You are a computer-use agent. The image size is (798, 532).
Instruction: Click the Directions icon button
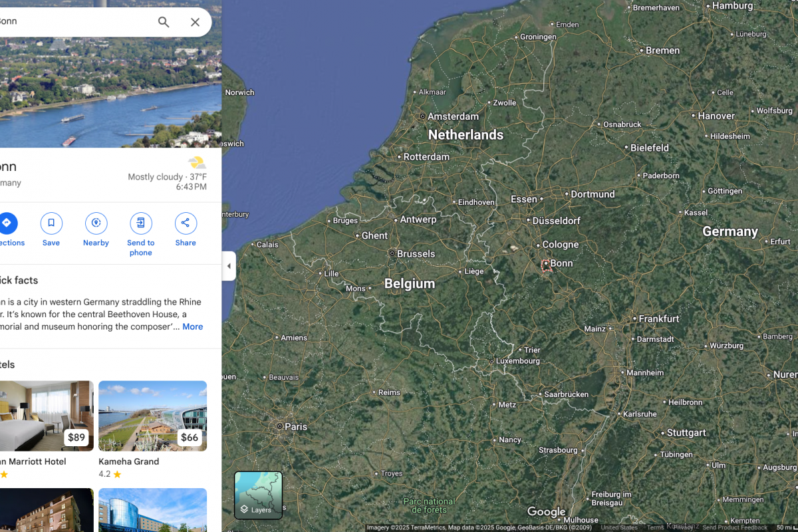7,223
